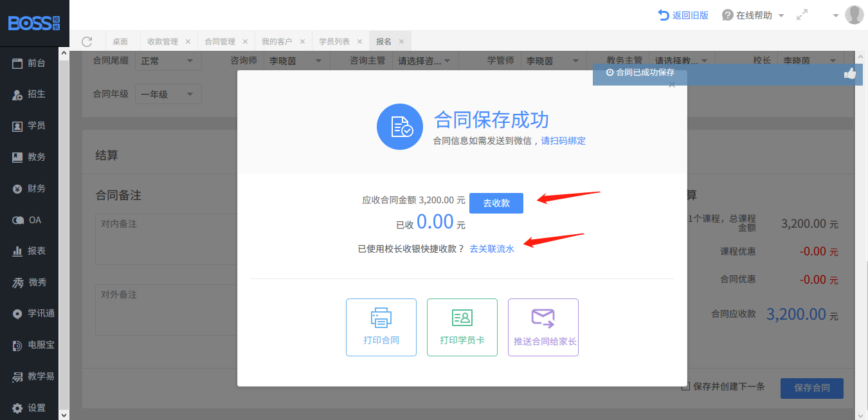Open the 教学易 sidebar icon
This screenshot has width=868, height=420.
tap(17, 377)
